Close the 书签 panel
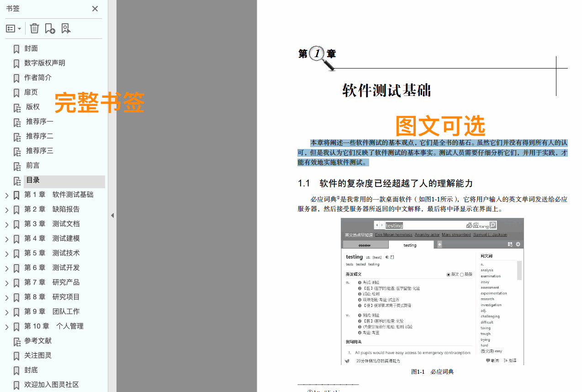Viewport: 582px width, 392px height. (95, 8)
